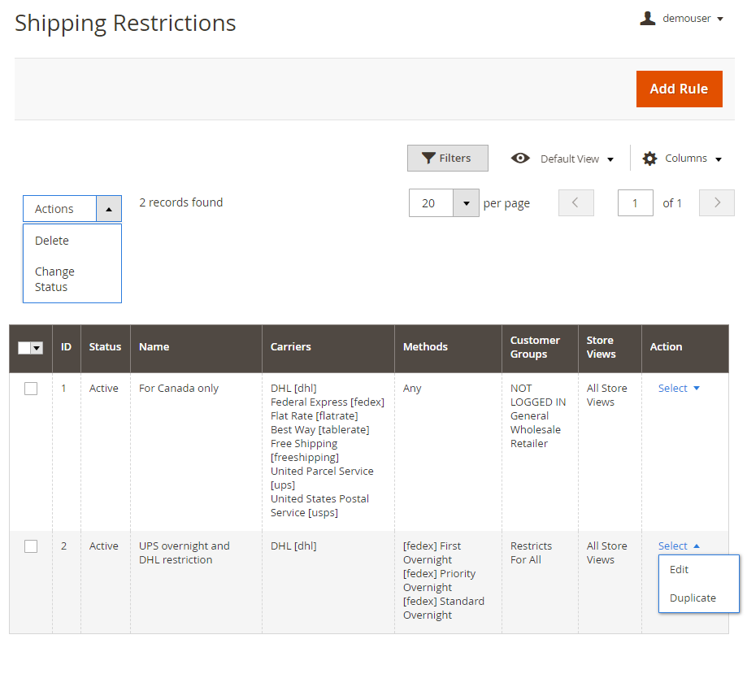Click the eye icon for Default View
Screen dimensions: 747x700
[520, 159]
